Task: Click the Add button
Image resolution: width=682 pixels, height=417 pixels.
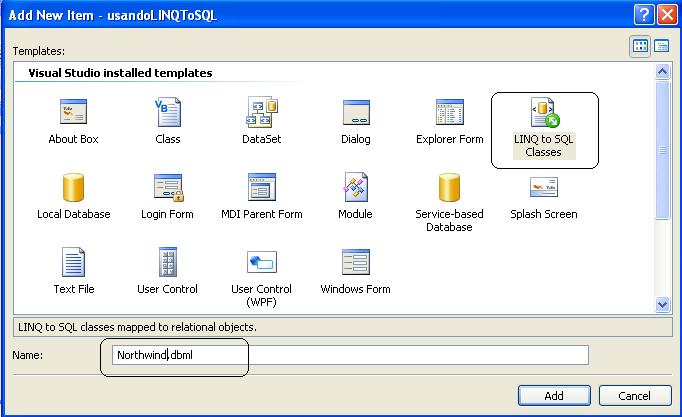Action: 554,396
